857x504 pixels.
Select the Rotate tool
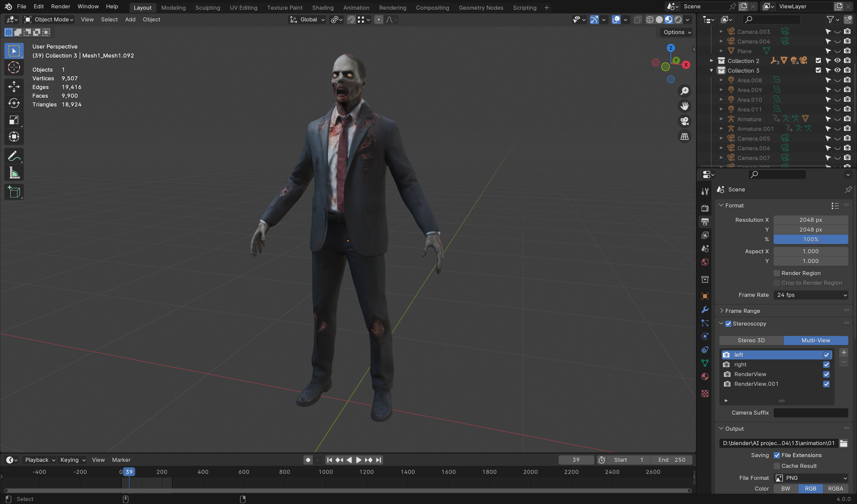pyautogui.click(x=14, y=103)
